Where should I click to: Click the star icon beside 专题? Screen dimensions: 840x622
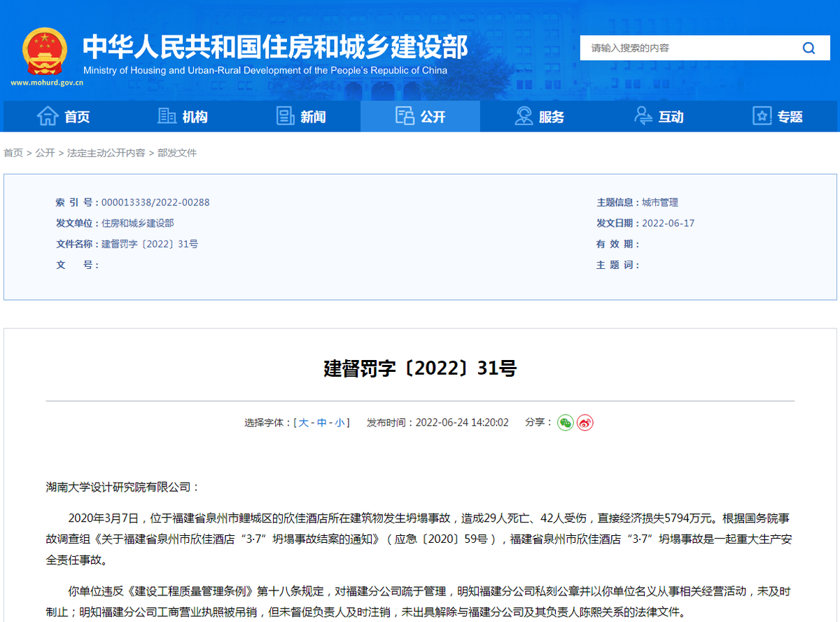click(x=760, y=116)
